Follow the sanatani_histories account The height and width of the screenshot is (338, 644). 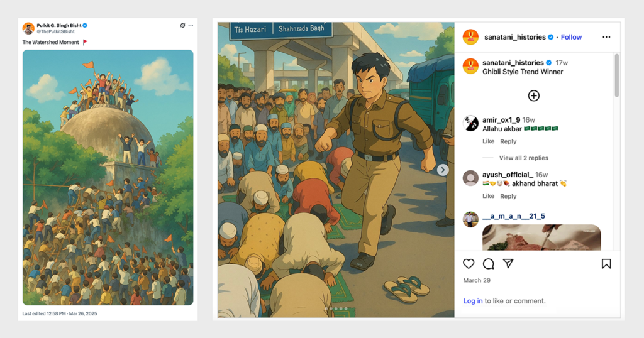571,37
